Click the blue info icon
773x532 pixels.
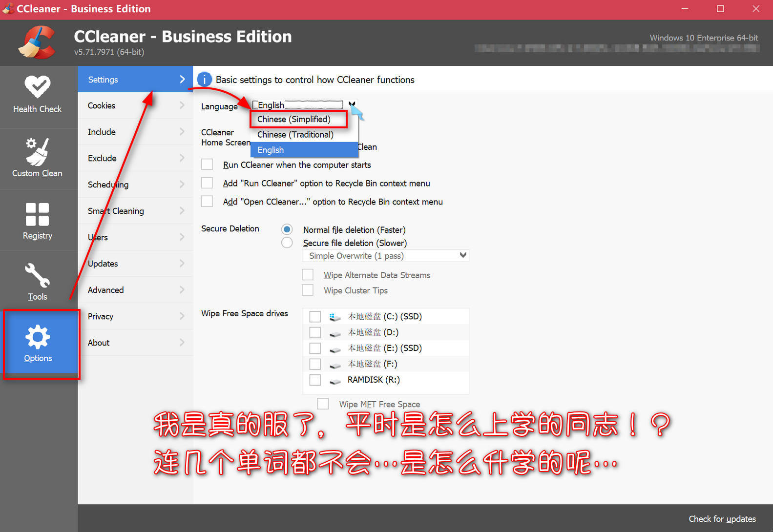pos(204,80)
